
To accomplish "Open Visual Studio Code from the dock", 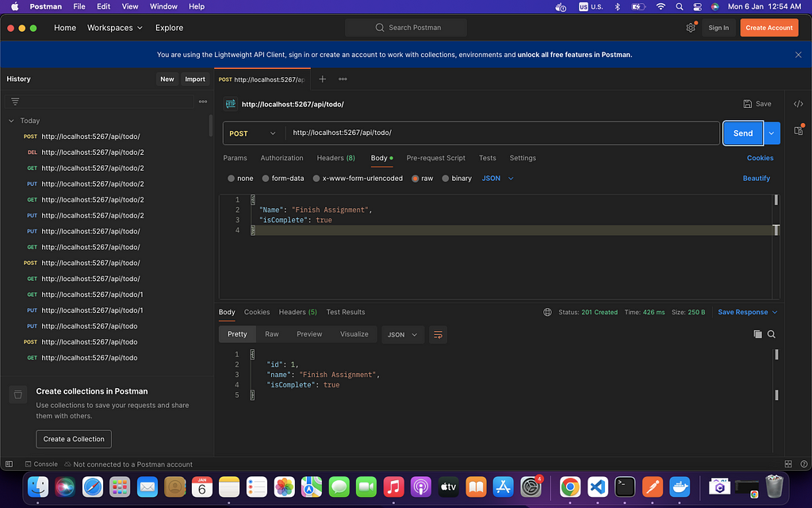I will [598, 487].
